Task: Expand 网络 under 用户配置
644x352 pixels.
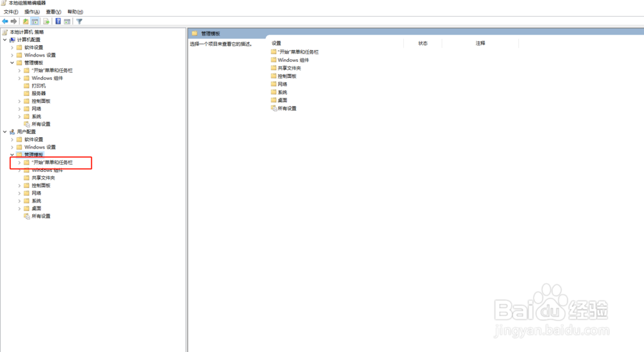Action: (x=19, y=193)
